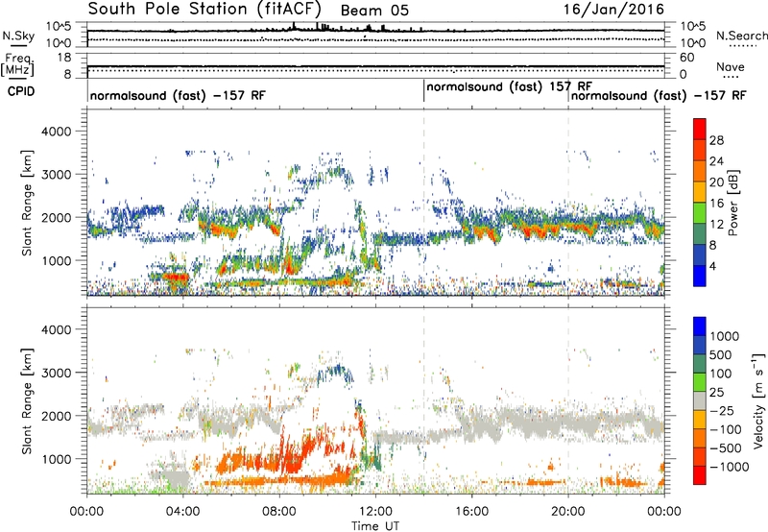The height and width of the screenshot is (532, 768).
Task: Click the 'Velocity [m s-1]' colorbar label
Action: [x=758, y=400]
